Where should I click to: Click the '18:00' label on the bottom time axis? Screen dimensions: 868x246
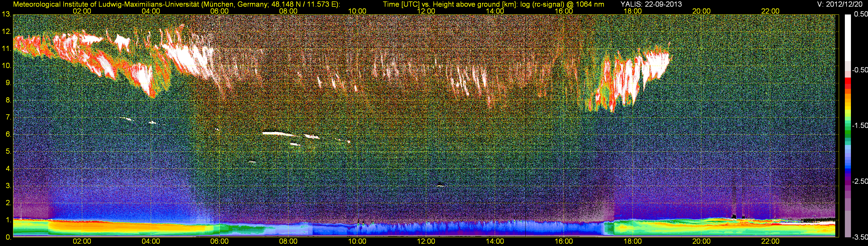(632, 241)
